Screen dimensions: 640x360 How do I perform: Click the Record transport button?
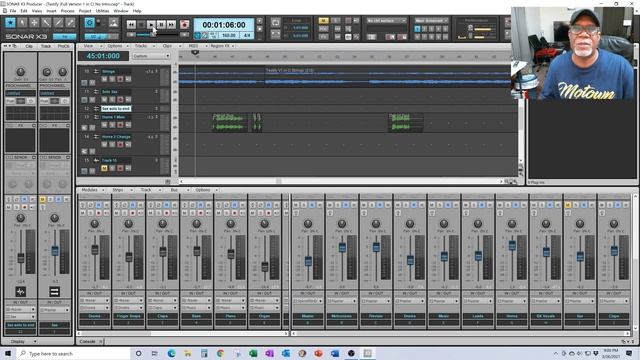tap(184, 24)
